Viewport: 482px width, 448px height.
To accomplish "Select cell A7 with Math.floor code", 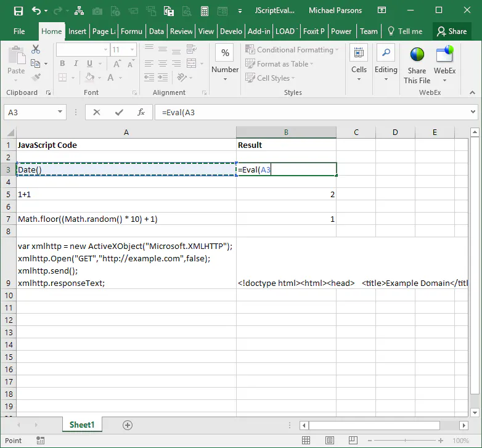I will (x=126, y=219).
